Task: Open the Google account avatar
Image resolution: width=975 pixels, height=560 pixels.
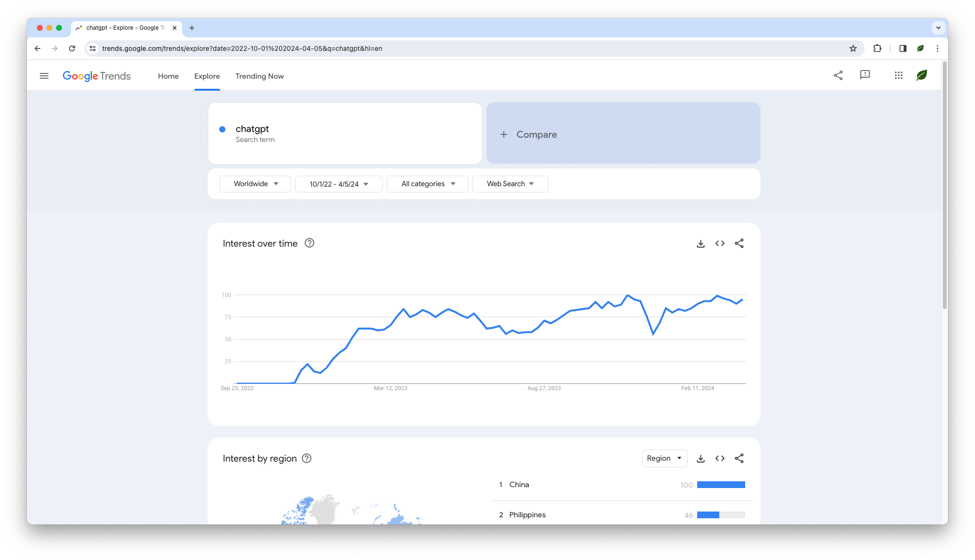Action: 922,75
